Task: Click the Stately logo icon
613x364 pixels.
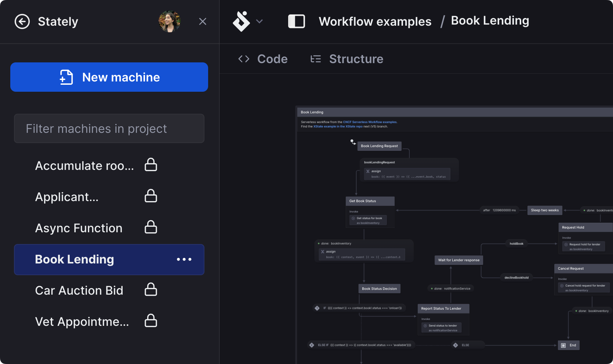Action: pos(241,22)
